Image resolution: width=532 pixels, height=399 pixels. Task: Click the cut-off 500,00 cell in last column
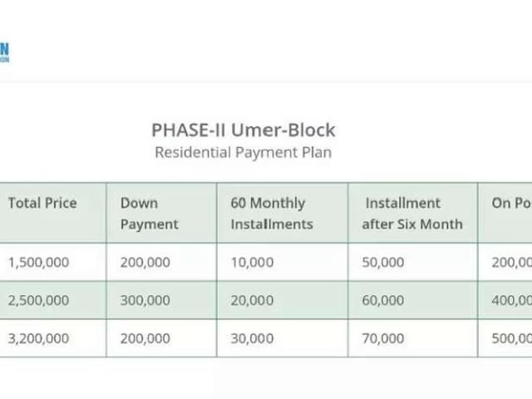pyautogui.click(x=512, y=338)
